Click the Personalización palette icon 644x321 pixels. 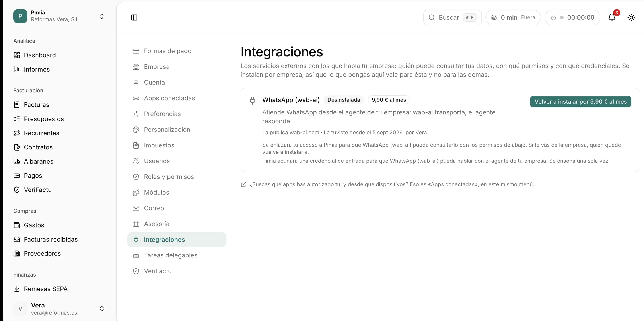[x=136, y=130]
